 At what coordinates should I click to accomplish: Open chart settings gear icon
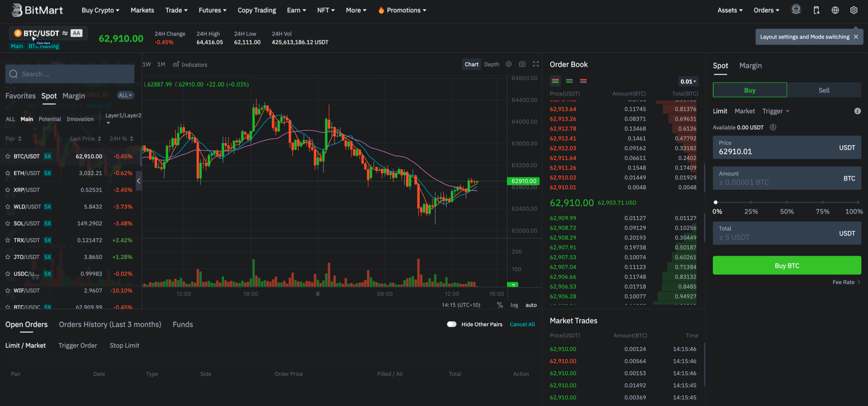click(x=509, y=64)
